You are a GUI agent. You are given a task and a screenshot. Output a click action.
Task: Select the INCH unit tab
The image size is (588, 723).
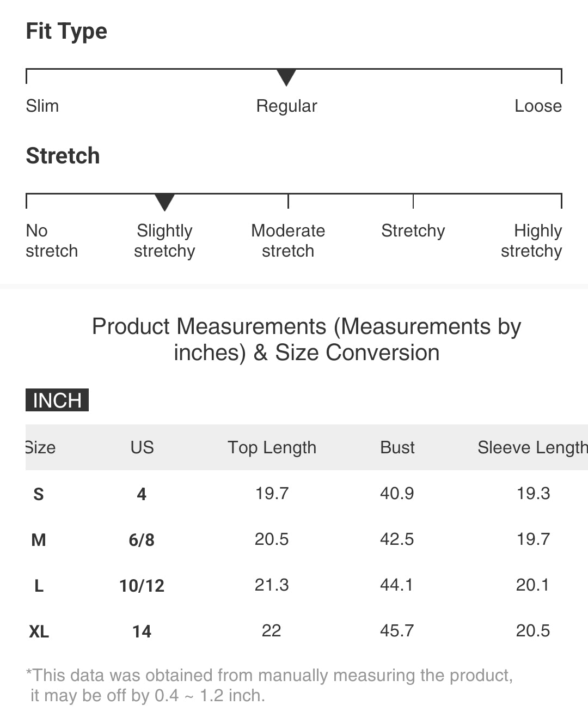(57, 400)
